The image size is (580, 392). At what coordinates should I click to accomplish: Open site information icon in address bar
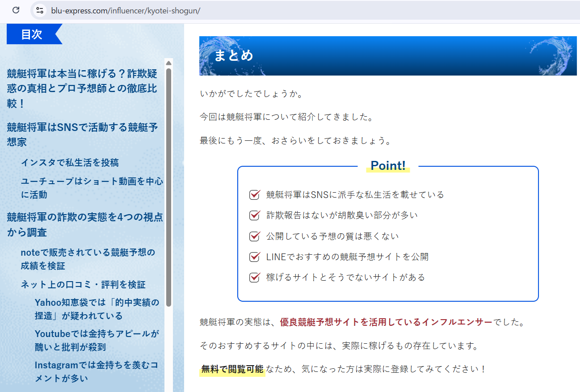(40, 10)
